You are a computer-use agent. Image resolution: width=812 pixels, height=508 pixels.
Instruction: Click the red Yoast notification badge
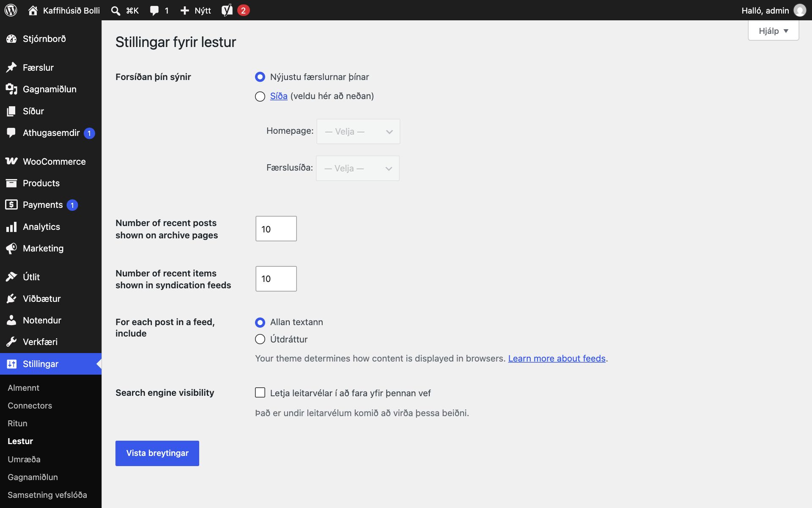click(x=243, y=11)
